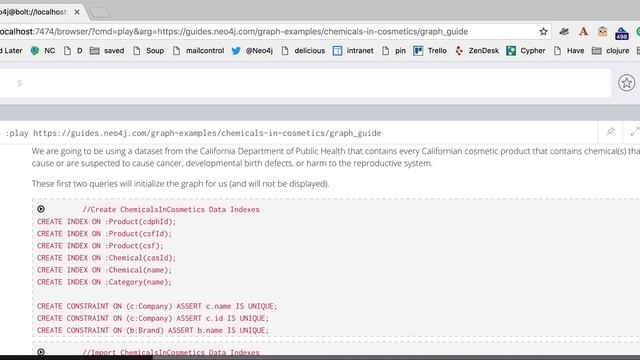
Task: Click the constraint line b.name IS UNIQUE
Action: pyautogui.click(x=153, y=330)
